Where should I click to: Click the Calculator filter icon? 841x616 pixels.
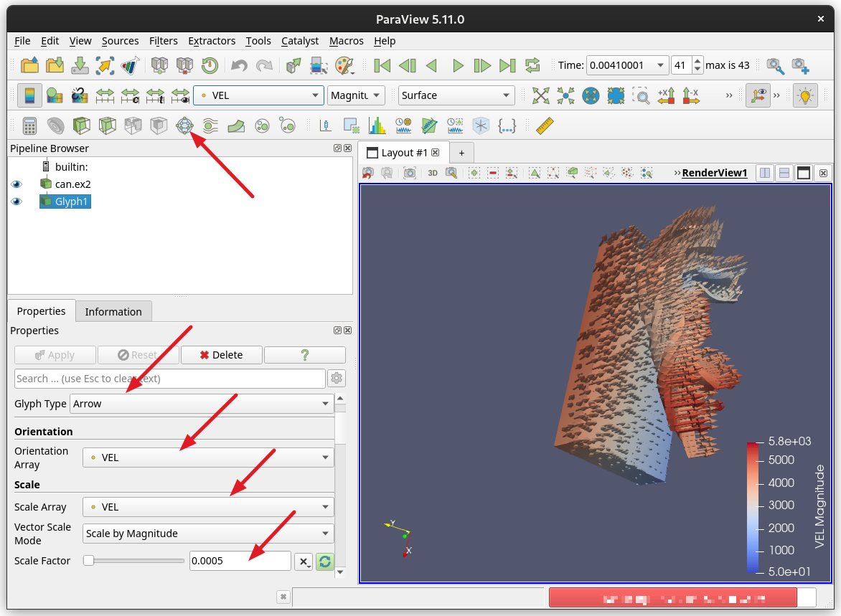[x=29, y=126]
